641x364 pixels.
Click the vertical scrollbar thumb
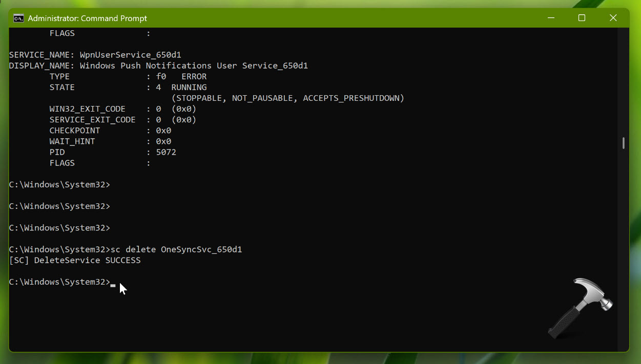tap(623, 143)
